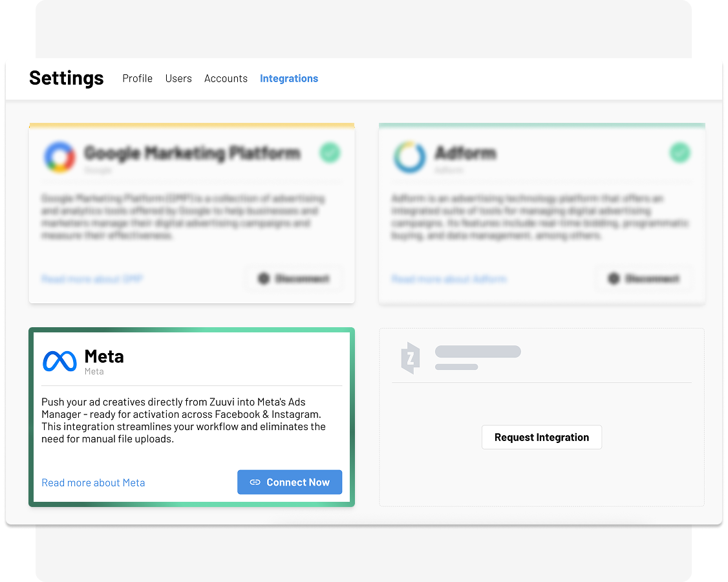This screenshot has width=728, height=582.
Task: Click the green checkmark on Google card
Action: 330,153
